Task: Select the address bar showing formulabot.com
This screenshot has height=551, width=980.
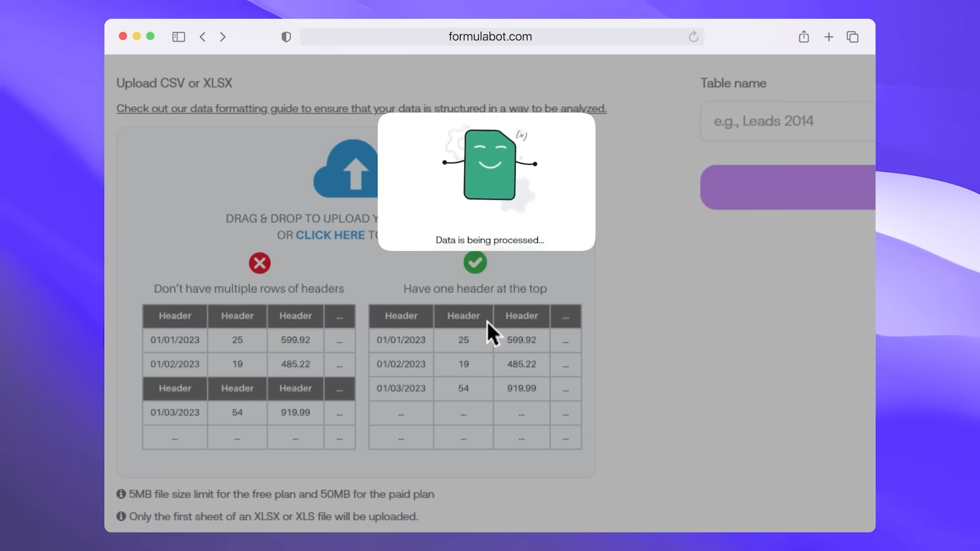Action: tap(489, 36)
